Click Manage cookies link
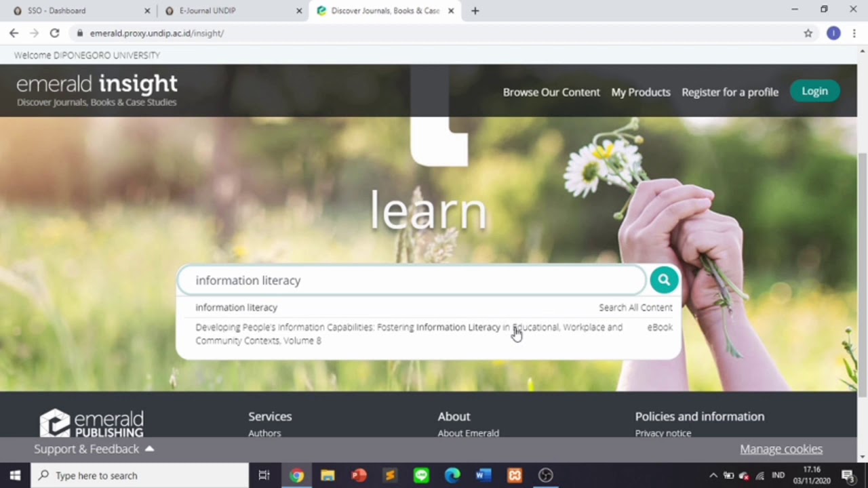This screenshot has width=868, height=488. click(x=781, y=449)
